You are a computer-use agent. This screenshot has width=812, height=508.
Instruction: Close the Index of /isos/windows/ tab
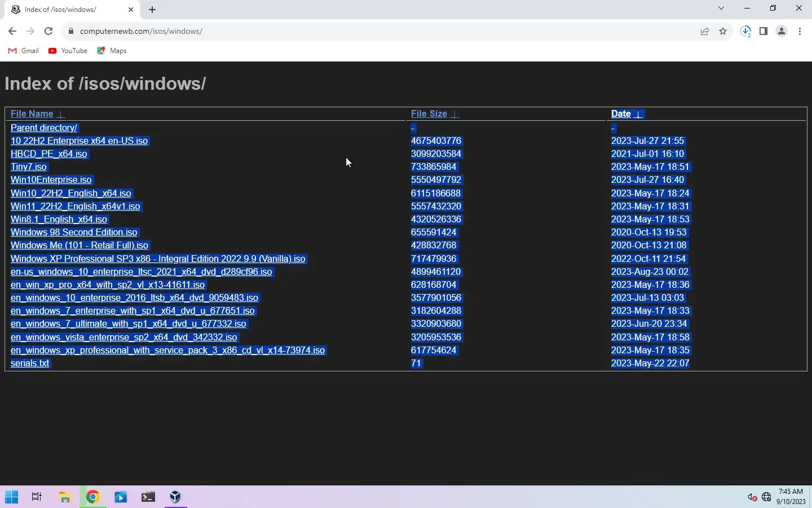[x=131, y=10]
